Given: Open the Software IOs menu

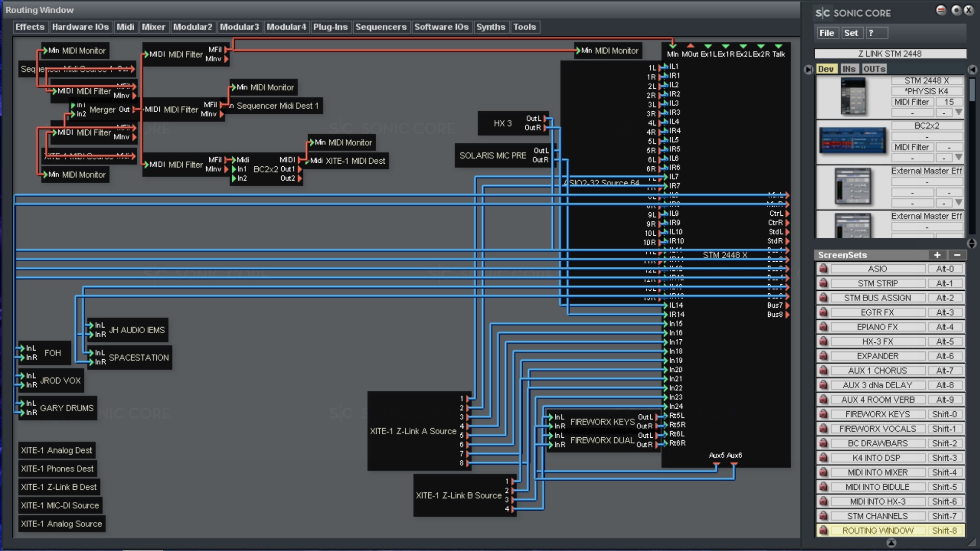Looking at the screenshot, I should click(442, 27).
